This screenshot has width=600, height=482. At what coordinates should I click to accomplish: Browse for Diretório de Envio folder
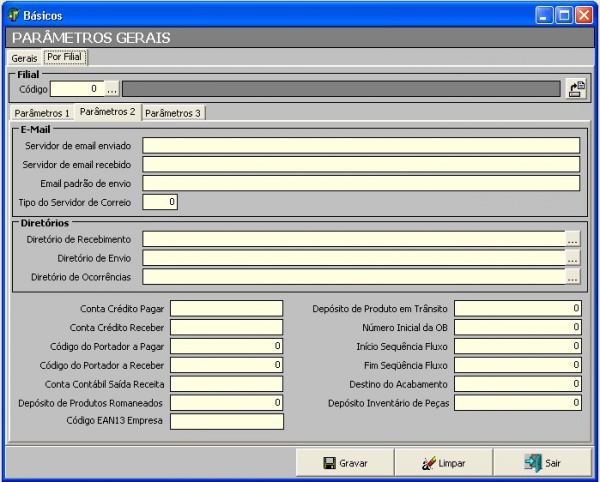point(572,258)
